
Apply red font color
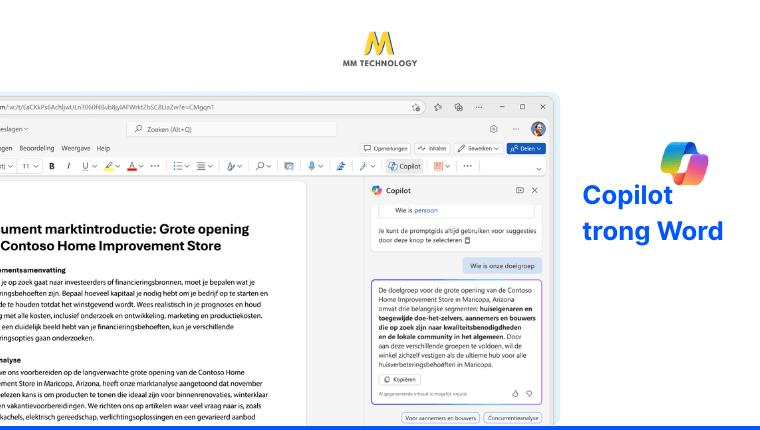click(132, 166)
